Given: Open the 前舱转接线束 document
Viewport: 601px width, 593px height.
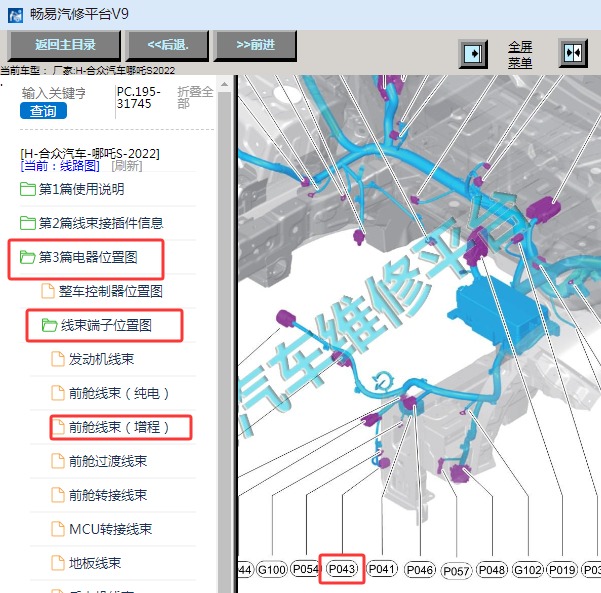Looking at the screenshot, I should [x=108, y=495].
